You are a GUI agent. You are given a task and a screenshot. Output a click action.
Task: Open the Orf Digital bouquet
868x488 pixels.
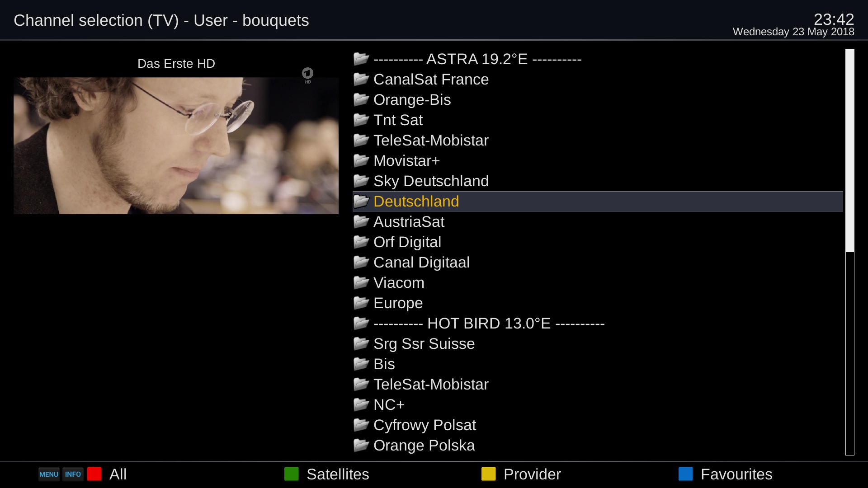(598, 242)
